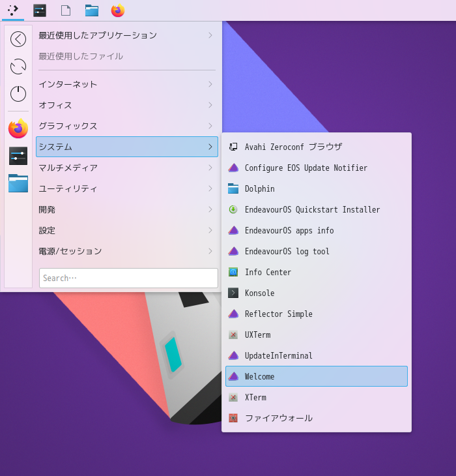456x476 pixels.
Task: Launch EndeavourOS Quickstart Installer entry
Action: pyautogui.click(x=317, y=209)
